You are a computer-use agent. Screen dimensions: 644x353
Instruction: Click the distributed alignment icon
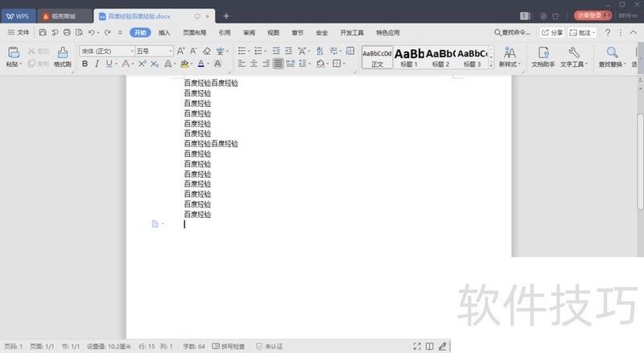[291, 64]
